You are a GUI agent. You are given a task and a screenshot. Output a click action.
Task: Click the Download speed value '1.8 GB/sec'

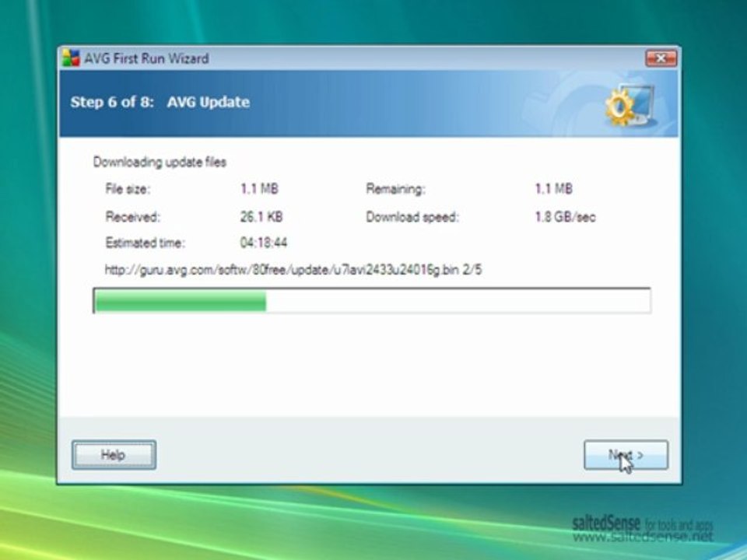pyautogui.click(x=565, y=217)
